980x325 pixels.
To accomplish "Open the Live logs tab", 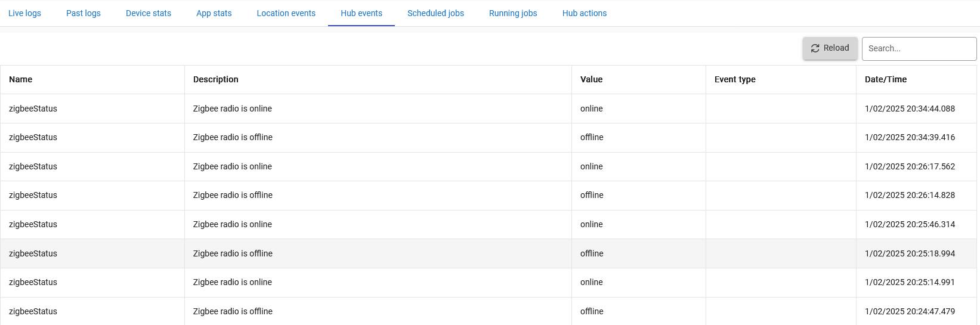I will tap(25, 13).
